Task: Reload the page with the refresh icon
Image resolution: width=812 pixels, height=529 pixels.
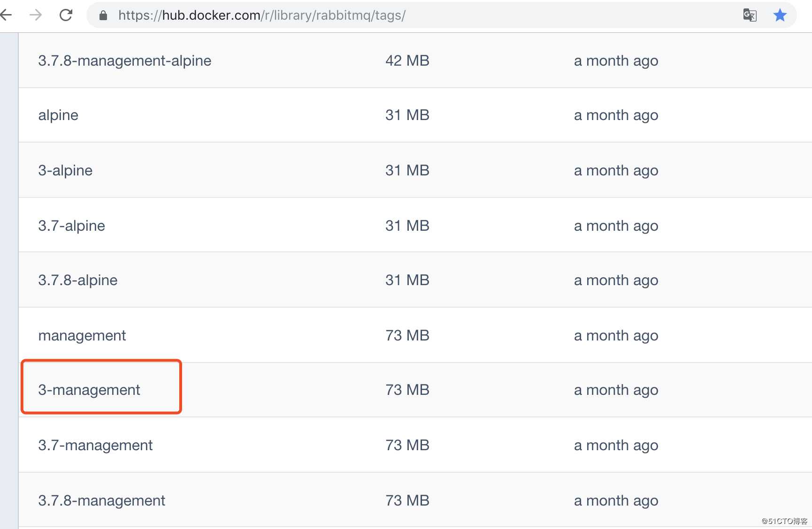Action: [66, 15]
